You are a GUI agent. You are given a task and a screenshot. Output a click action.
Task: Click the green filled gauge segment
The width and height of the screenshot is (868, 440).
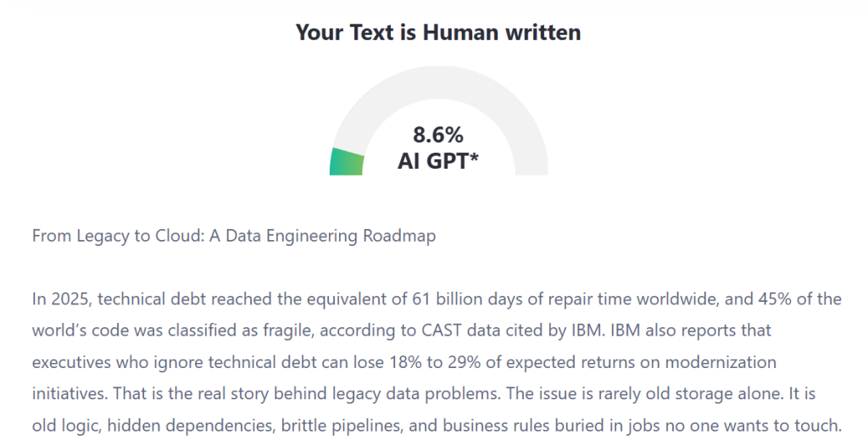(x=348, y=162)
